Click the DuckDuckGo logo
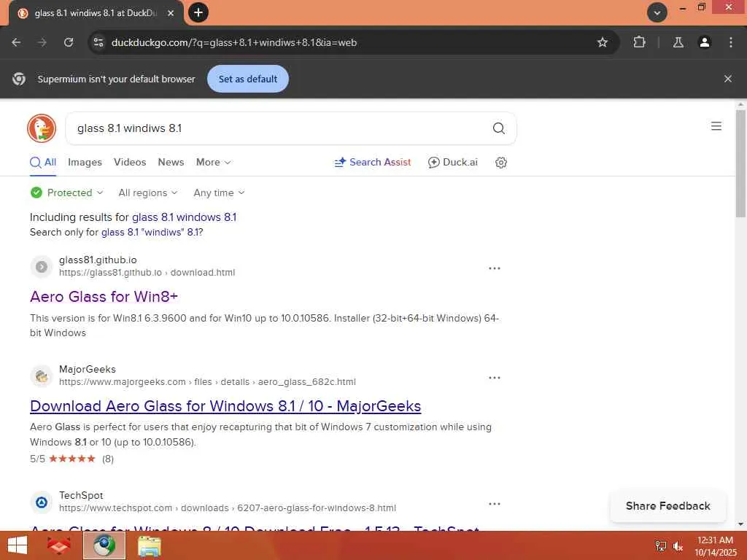 (x=42, y=128)
